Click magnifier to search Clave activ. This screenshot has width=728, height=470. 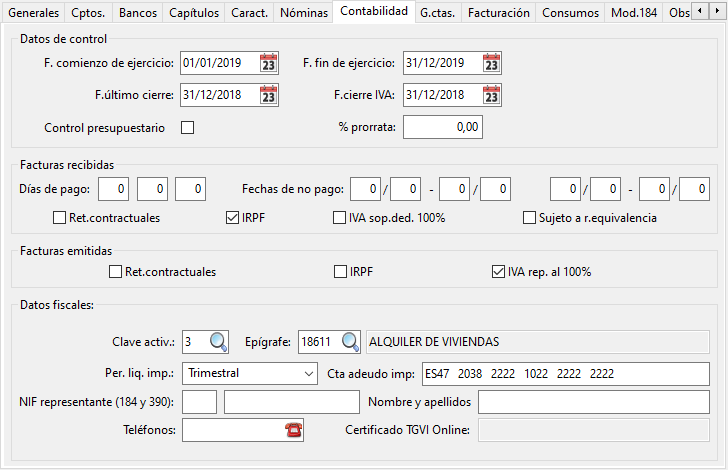(x=218, y=342)
